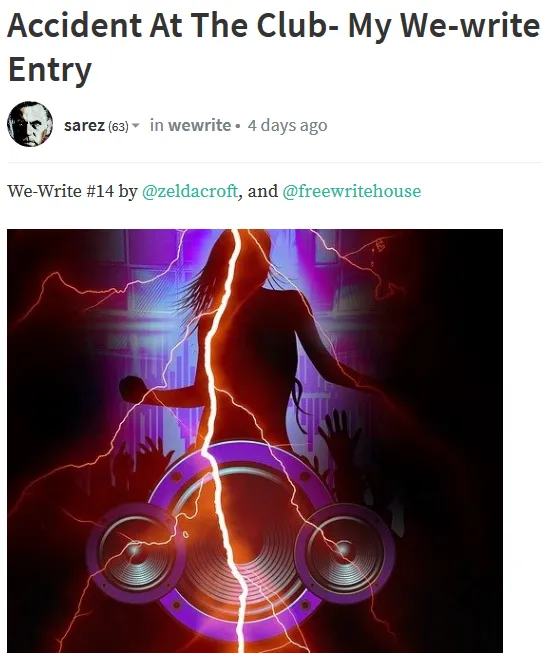Click the small left speaker in image
This screenshot has width=542, height=653.
(135, 552)
